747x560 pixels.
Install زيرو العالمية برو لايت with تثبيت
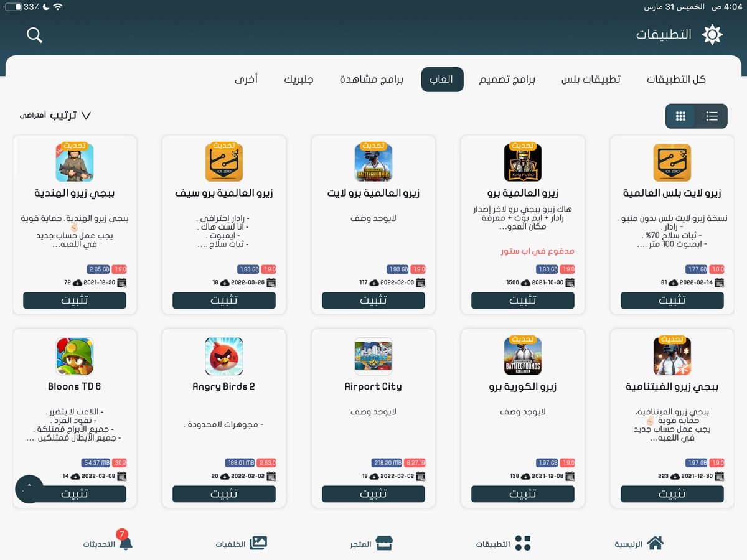coord(374,301)
